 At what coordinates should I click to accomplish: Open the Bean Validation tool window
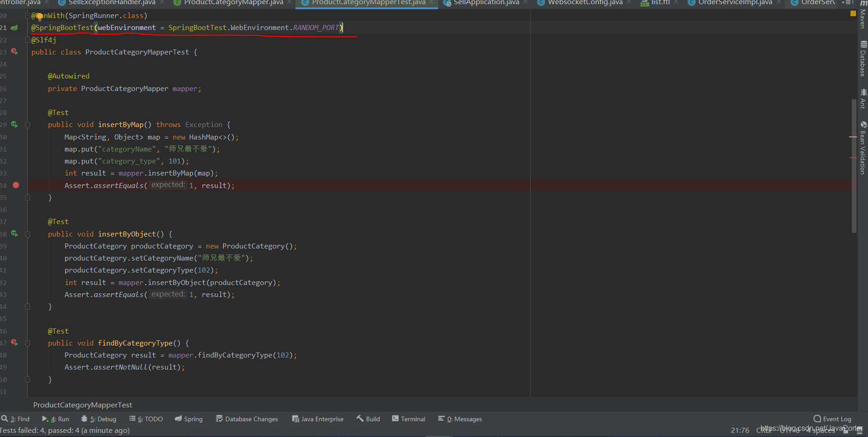click(x=862, y=147)
